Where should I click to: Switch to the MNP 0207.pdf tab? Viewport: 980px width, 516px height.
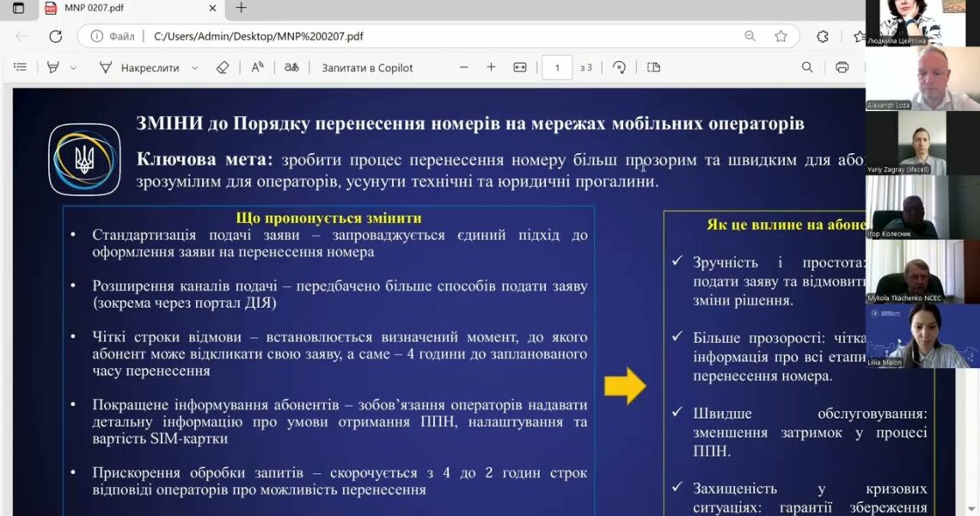[x=125, y=8]
